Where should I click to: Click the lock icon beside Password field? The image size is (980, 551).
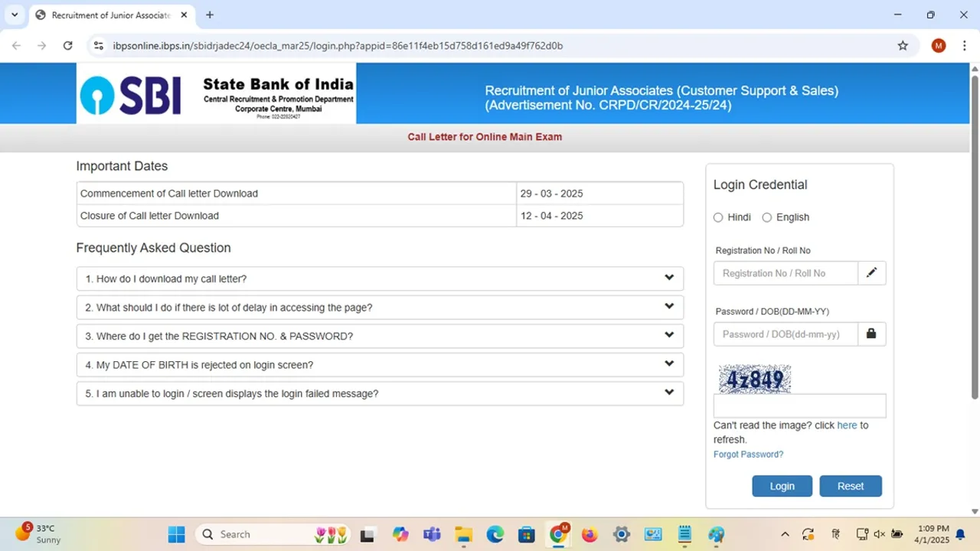pyautogui.click(x=871, y=334)
